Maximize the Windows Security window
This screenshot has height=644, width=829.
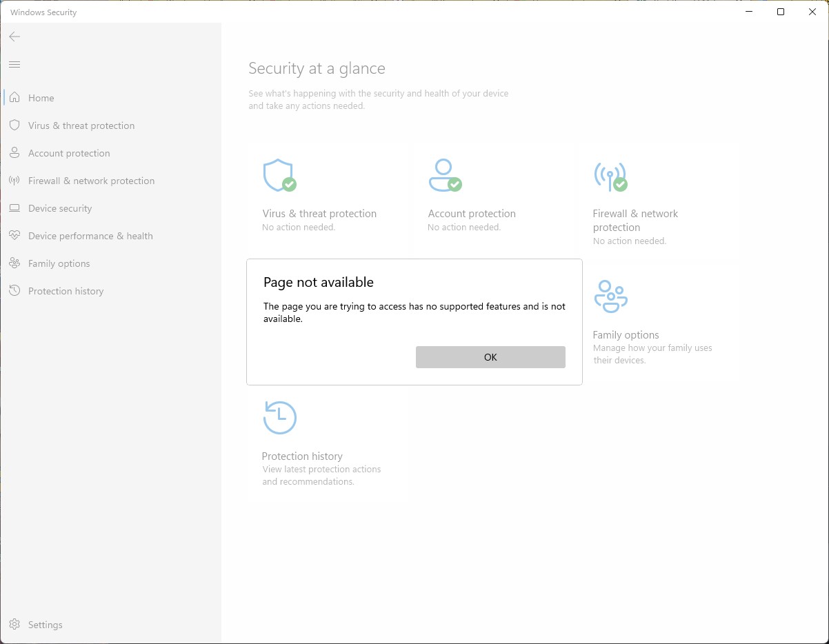pyautogui.click(x=781, y=12)
